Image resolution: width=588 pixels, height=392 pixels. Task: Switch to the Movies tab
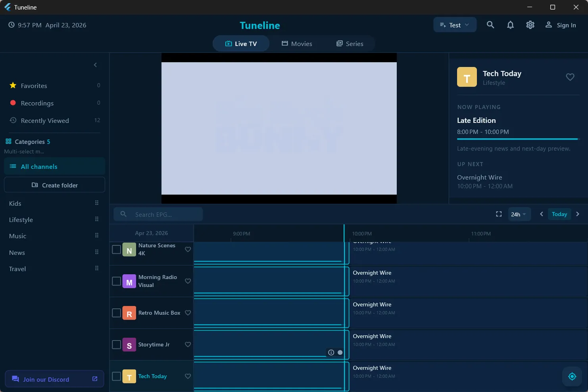(x=297, y=44)
